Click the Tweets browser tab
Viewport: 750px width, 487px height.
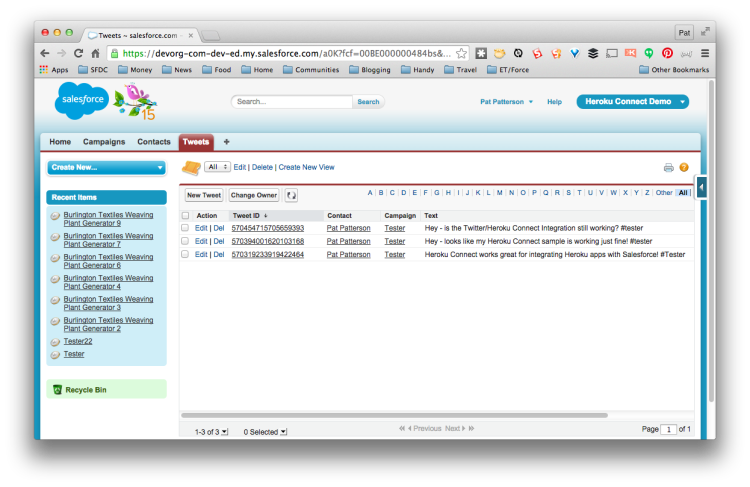(139, 35)
